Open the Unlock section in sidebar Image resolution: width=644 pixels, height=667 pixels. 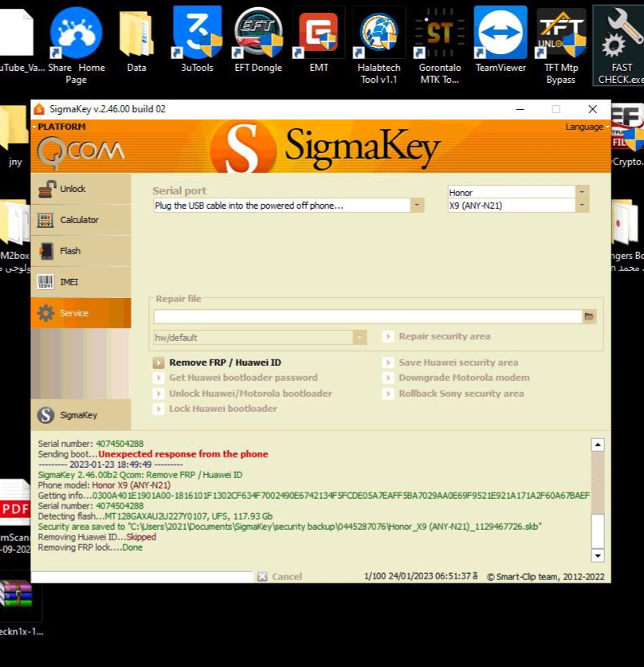[x=80, y=189]
